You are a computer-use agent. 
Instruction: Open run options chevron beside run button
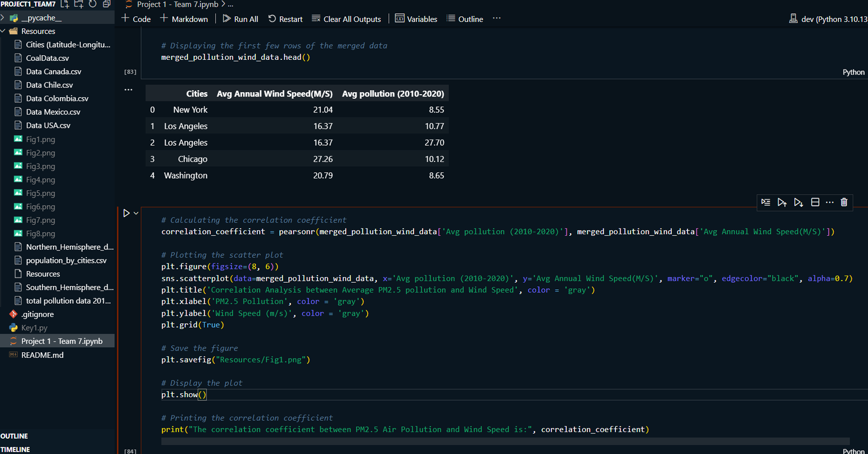click(136, 213)
